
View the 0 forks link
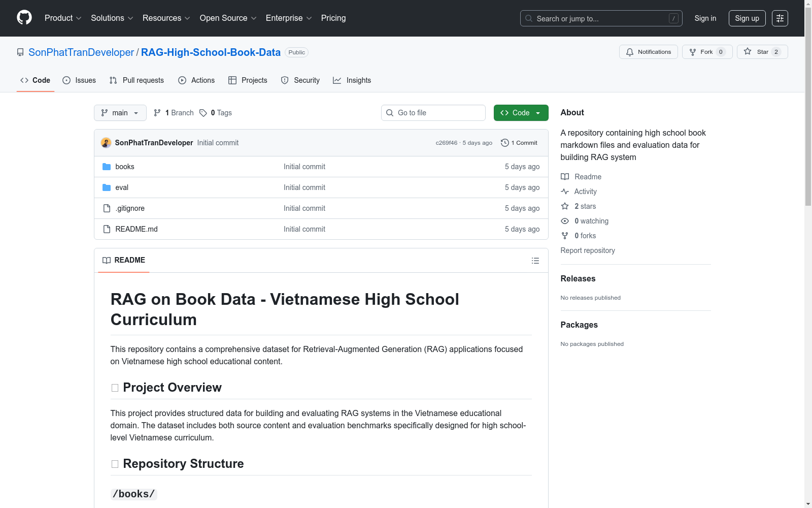click(579, 236)
